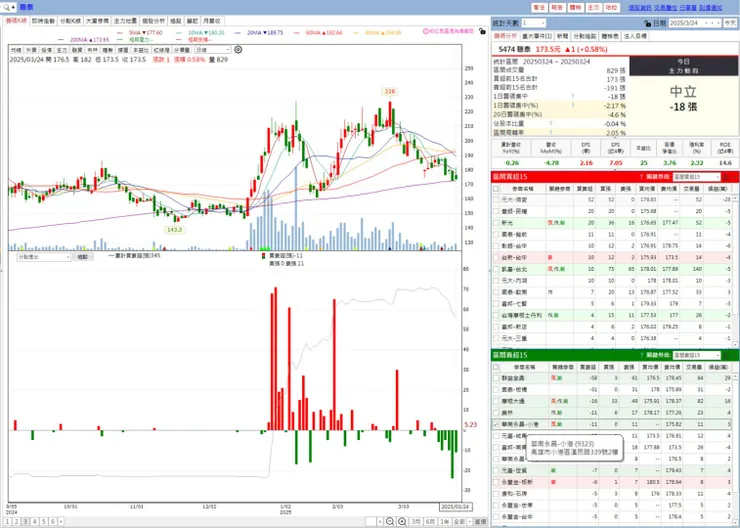
Task: Click the 重置 button
Action: (x=480, y=521)
